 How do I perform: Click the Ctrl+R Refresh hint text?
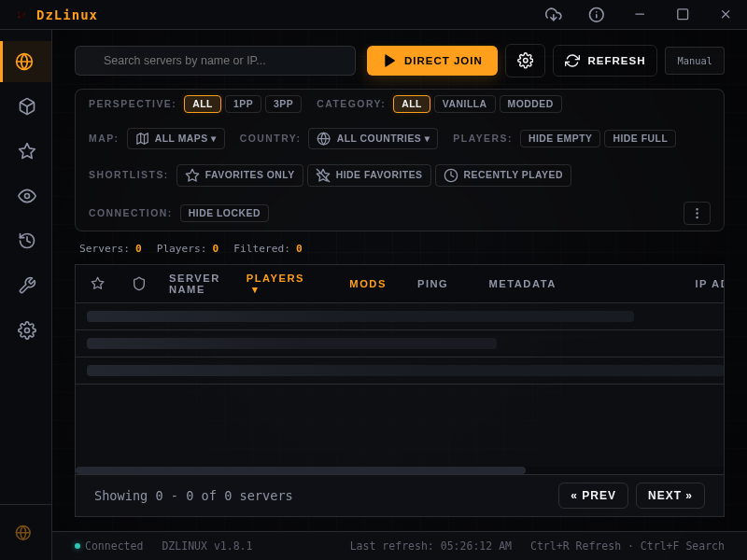tap(575, 546)
